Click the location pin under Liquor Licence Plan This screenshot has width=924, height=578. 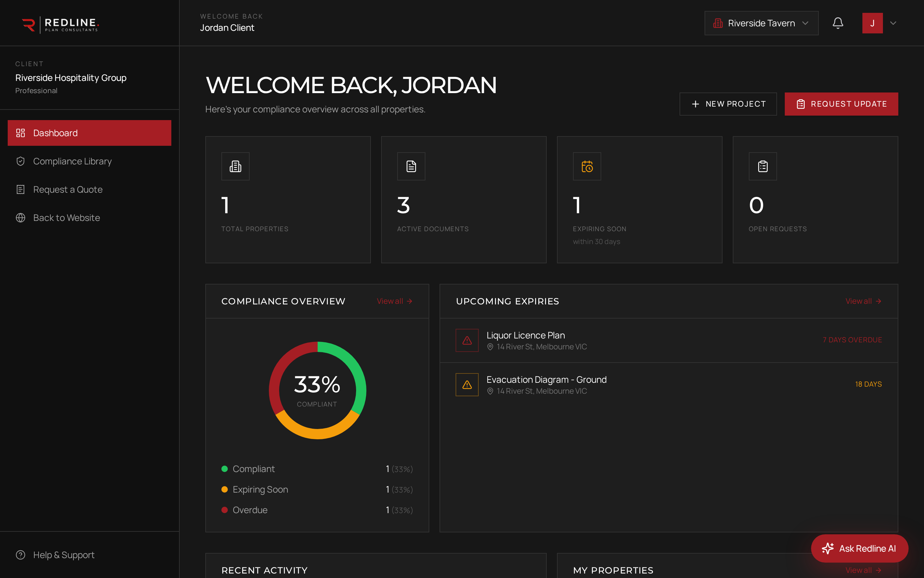click(490, 347)
